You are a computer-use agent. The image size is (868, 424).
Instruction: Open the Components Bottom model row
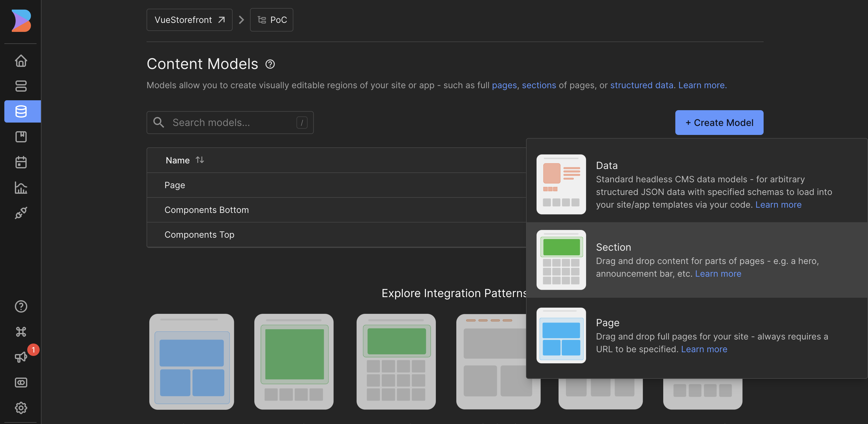pos(337,210)
